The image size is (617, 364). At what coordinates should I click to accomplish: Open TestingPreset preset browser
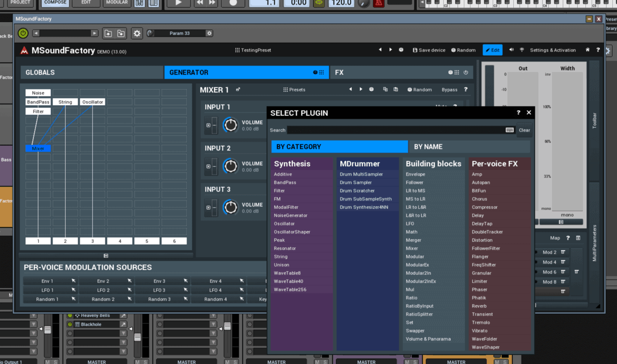click(253, 50)
